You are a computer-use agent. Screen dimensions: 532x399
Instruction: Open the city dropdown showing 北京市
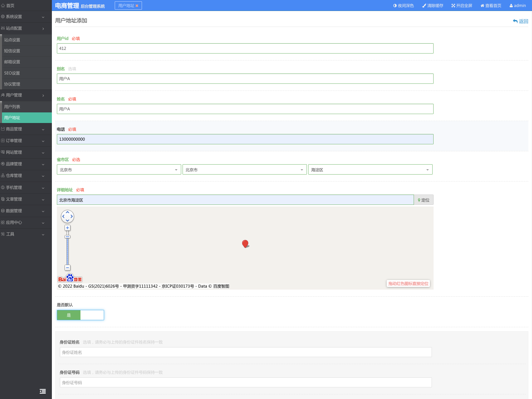[245, 170]
